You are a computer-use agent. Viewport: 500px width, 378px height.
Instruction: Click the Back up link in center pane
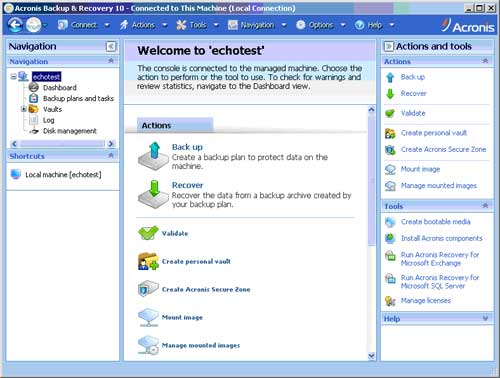tap(187, 147)
